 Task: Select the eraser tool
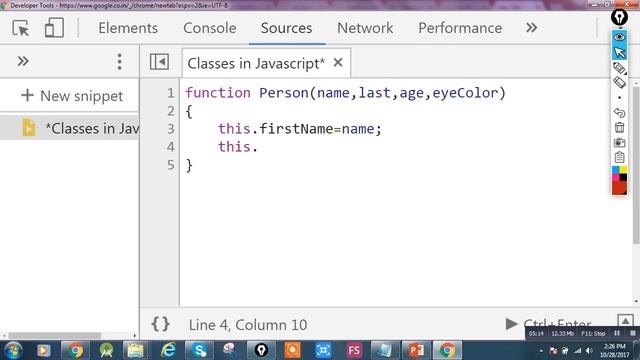[x=619, y=82]
